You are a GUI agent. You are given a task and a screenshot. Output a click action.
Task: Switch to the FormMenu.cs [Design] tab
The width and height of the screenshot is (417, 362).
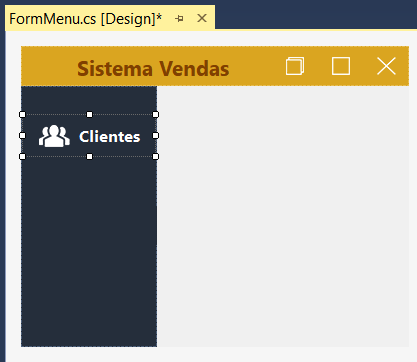tap(86, 19)
